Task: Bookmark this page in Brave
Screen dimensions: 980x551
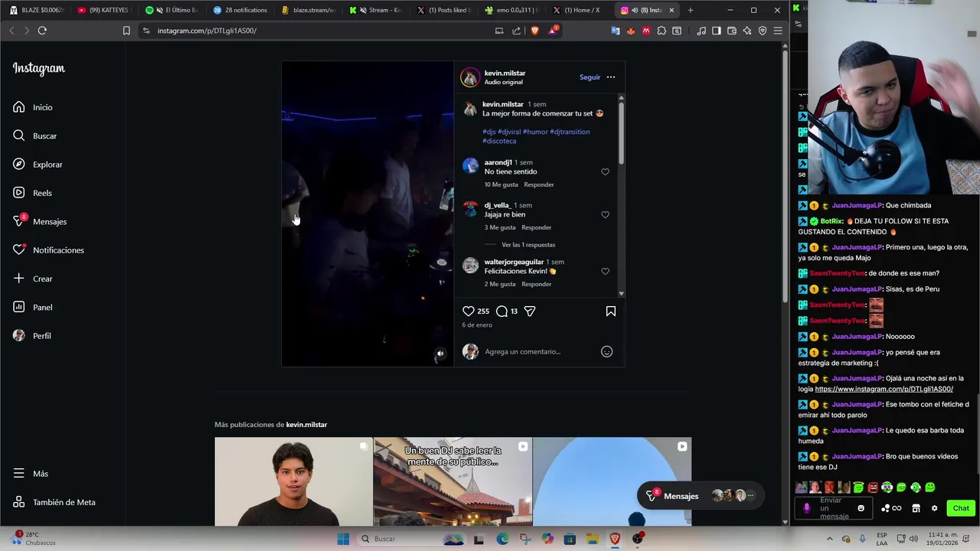Action: (126, 31)
